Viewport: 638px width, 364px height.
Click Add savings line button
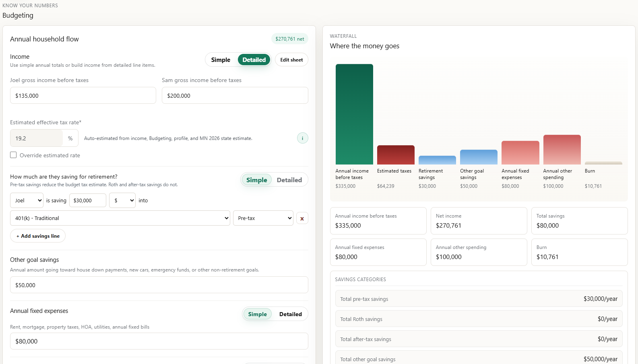pos(38,236)
